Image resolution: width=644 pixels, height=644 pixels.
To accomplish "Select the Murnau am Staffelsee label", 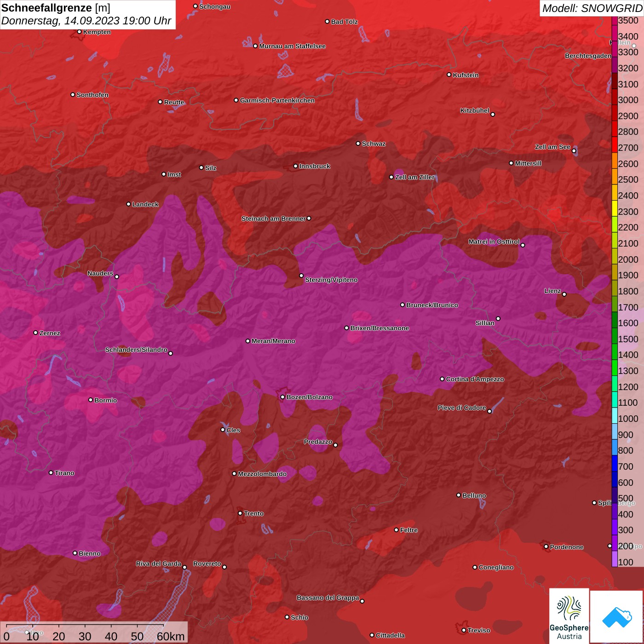I will pos(293,46).
